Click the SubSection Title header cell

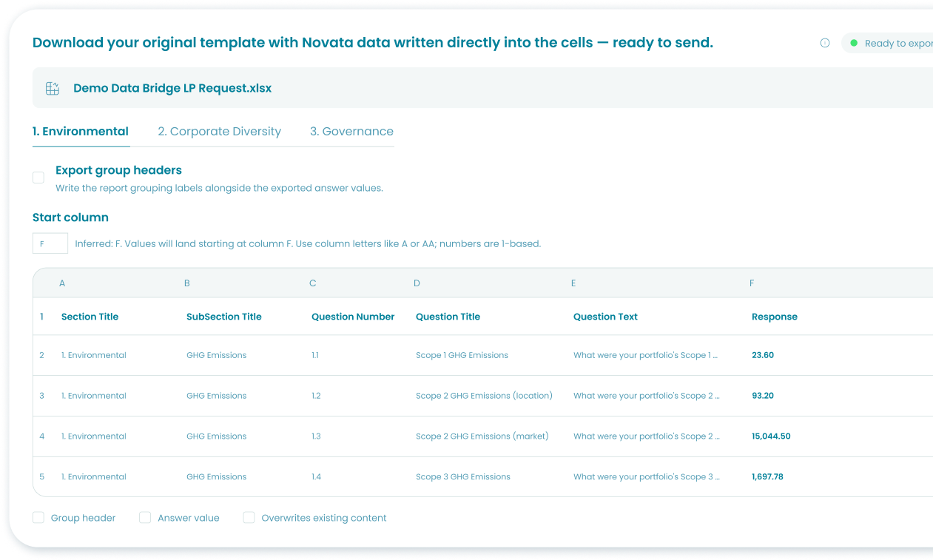(x=224, y=317)
